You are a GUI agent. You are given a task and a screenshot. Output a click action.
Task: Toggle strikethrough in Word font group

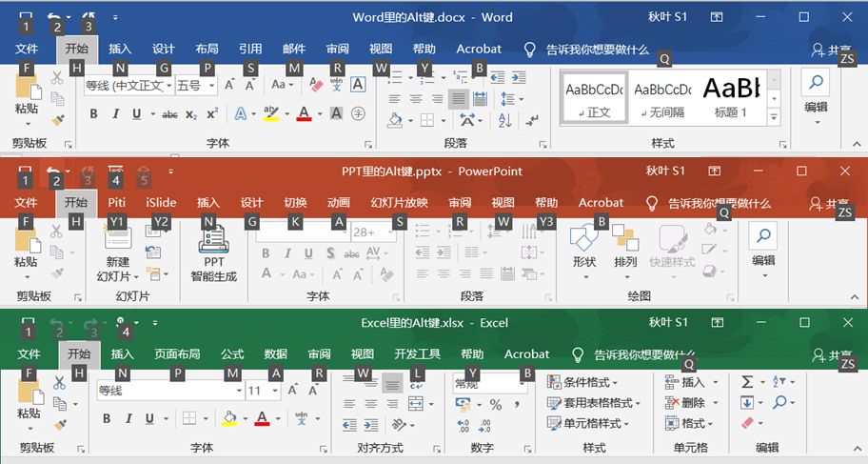click(169, 114)
